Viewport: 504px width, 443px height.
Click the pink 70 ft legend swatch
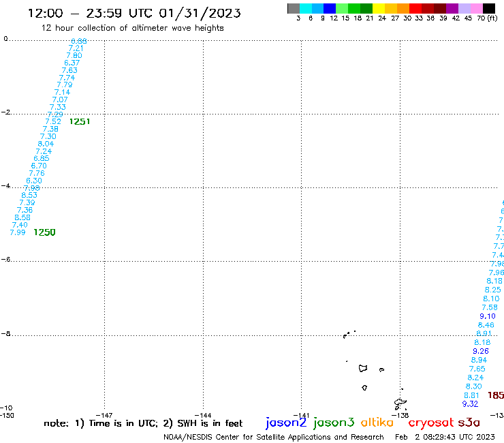(x=476, y=8)
